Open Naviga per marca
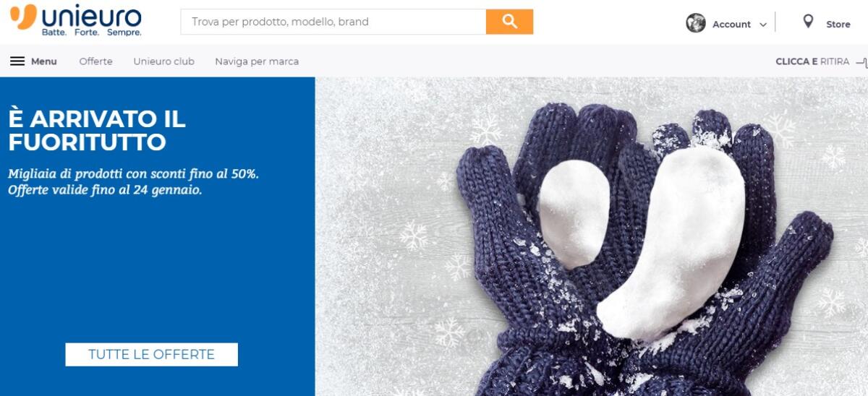Screen dimensions: 868x396 click(257, 61)
